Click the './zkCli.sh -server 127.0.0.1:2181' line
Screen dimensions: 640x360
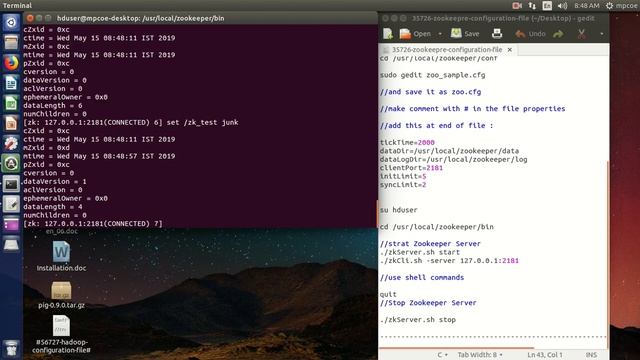click(x=449, y=260)
